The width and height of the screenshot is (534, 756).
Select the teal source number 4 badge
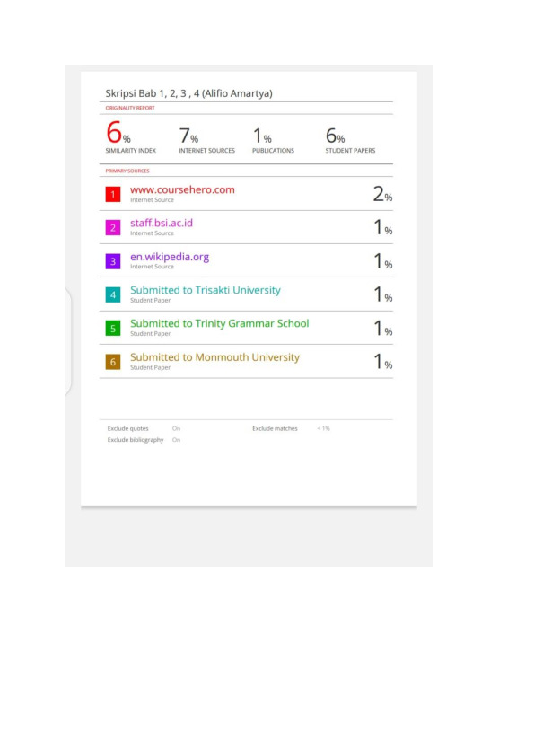[113, 294]
